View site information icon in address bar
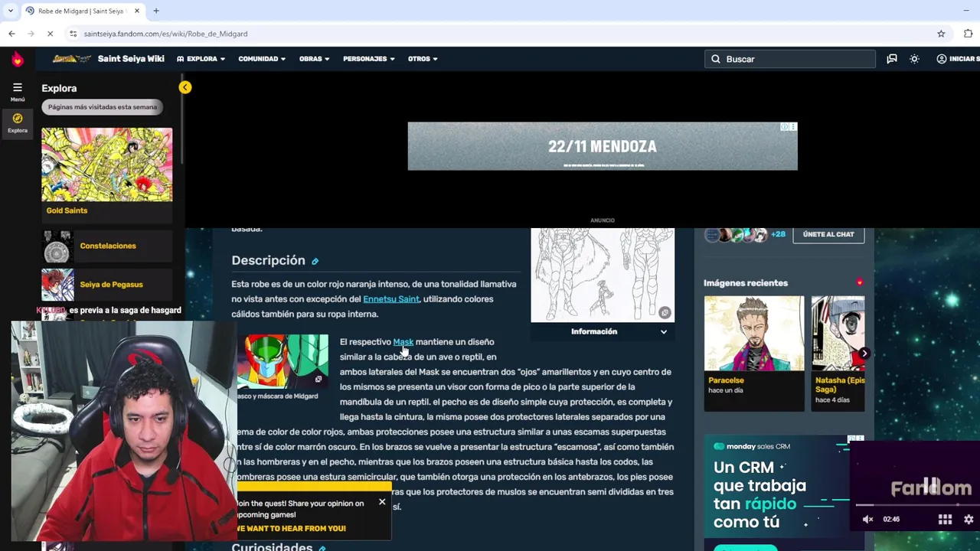This screenshot has height=551, width=980. tap(73, 34)
